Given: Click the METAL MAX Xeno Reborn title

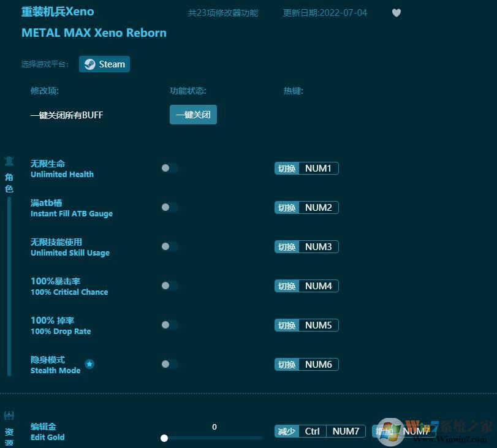Looking at the screenshot, I should point(94,32).
